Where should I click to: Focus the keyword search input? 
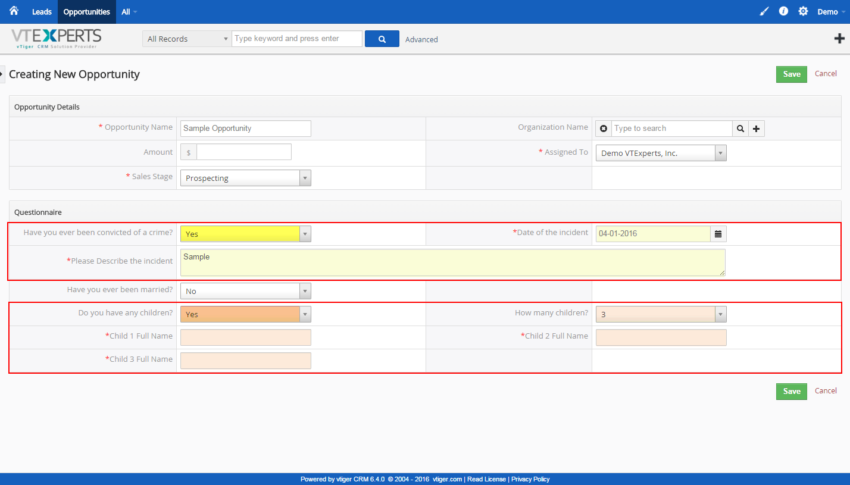tap(297, 38)
